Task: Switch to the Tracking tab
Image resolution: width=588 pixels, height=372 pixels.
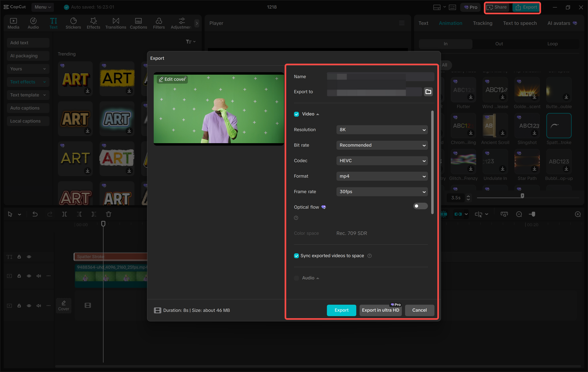Action: coord(482,23)
